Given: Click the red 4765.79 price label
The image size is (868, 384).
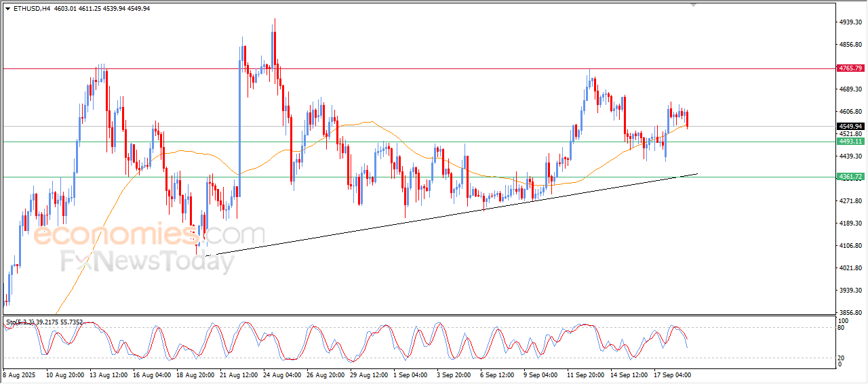Looking at the screenshot, I should click(x=850, y=68).
